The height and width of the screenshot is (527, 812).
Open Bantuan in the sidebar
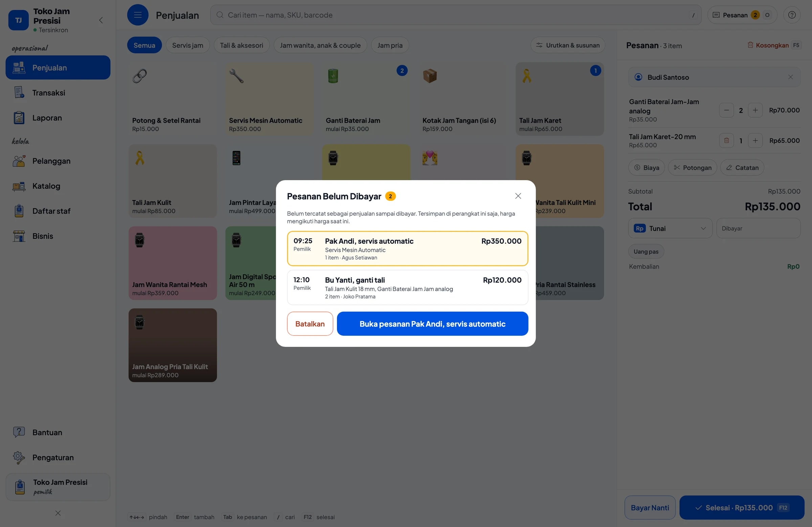[x=58, y=432]
